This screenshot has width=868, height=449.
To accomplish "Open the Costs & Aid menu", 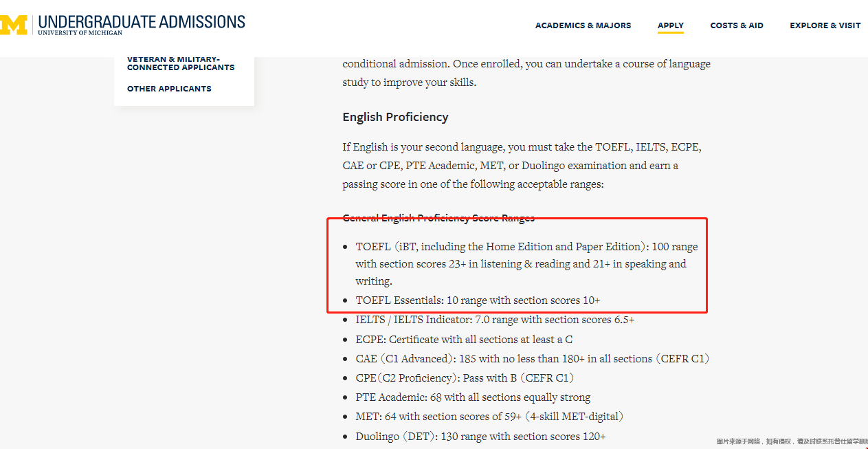I will click(x=737, y=25).
